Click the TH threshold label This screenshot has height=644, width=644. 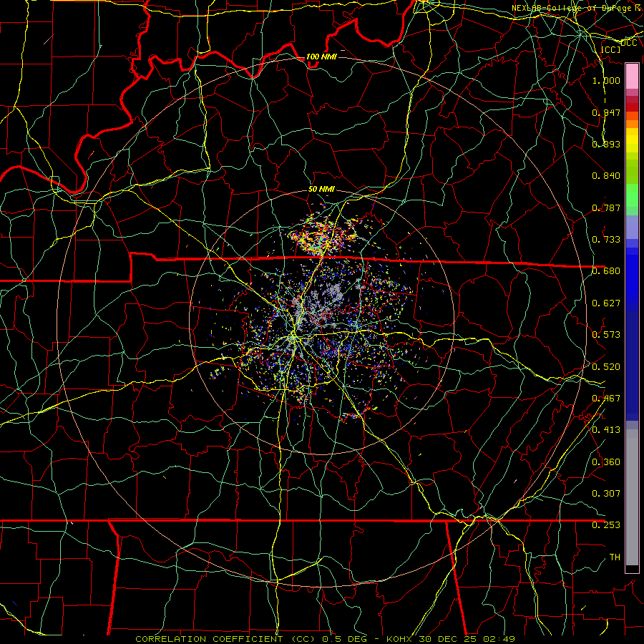[x=615, y=557]
